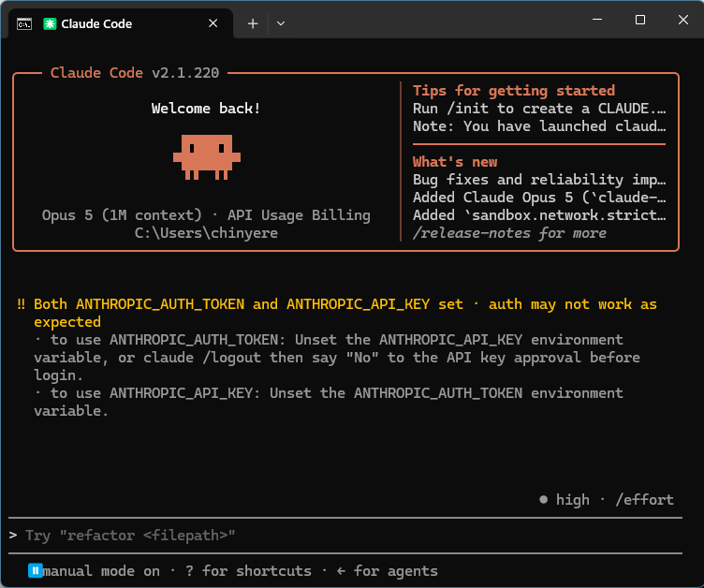Minimize the terminal window
Image resolution: width=704 pixels, height=588 pixels.
click(x=597, y=20)
